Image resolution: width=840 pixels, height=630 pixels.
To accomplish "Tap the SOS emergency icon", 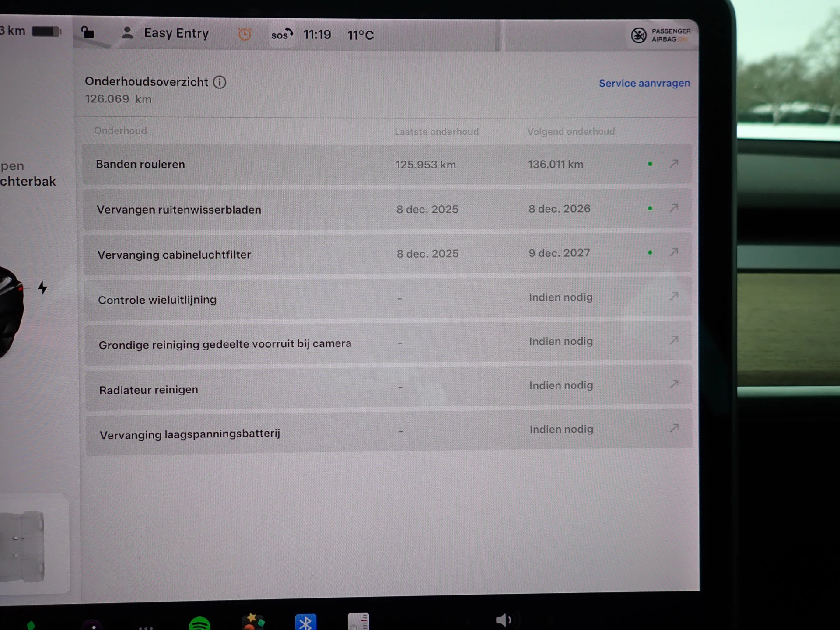I will (281, 35).
